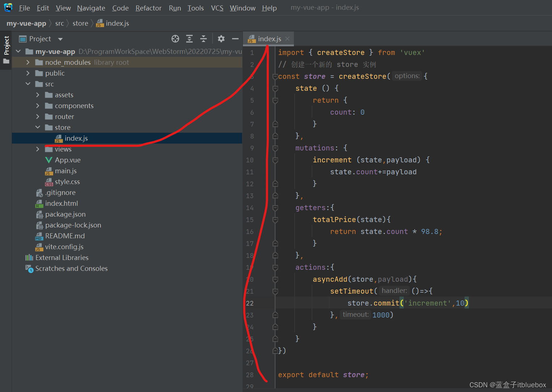This screenshot has height=392, width=552.
Task: Fold the mutations block at line 9
Action: [x=275, y=148]
